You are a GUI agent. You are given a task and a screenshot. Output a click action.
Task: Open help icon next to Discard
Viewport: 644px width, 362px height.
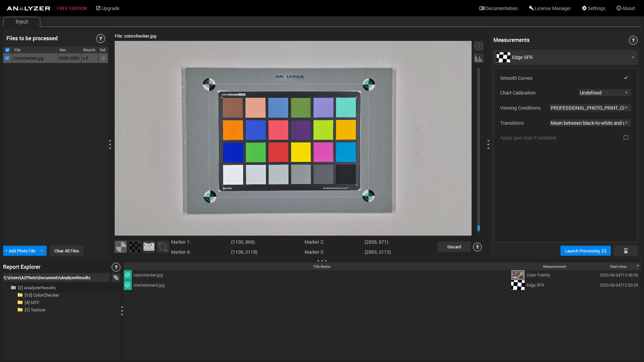(477, 247)
